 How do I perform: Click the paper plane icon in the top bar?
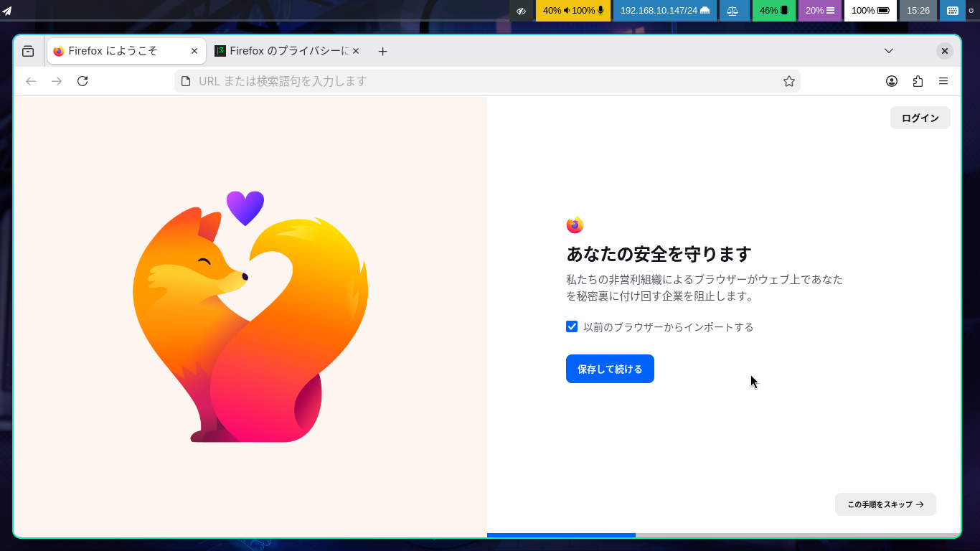pyautogui.click(x=7, y=11)
